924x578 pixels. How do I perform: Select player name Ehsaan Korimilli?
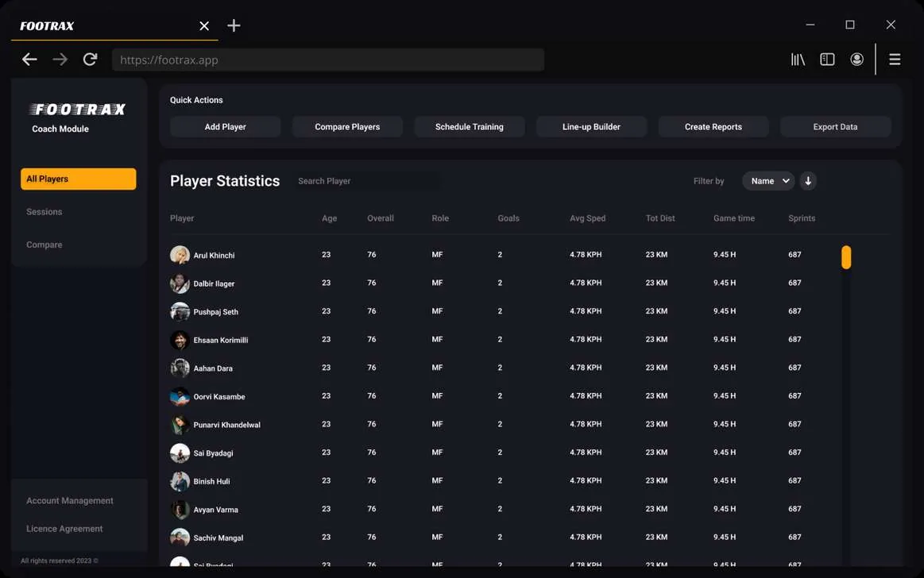(221, 340)
